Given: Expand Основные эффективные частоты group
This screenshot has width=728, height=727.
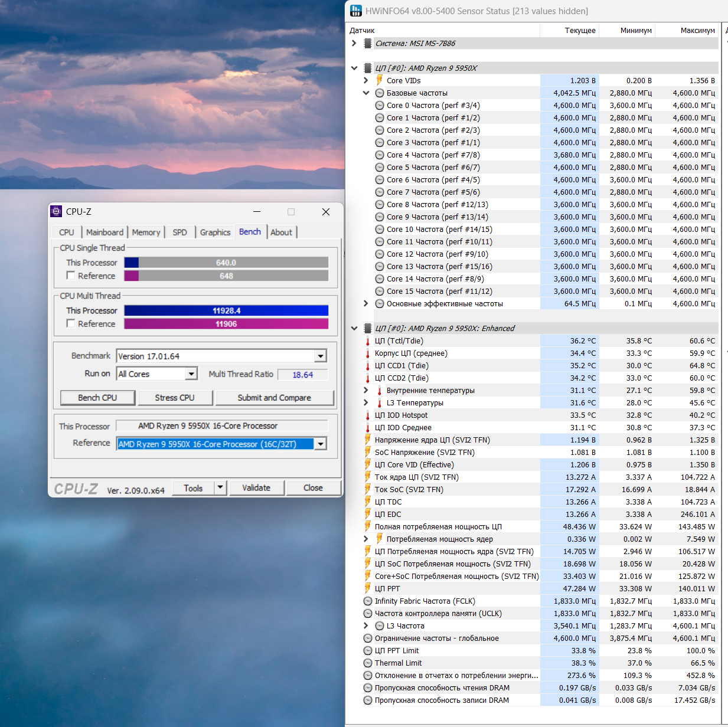Looking at the screenshot, I should coord(365,303).
